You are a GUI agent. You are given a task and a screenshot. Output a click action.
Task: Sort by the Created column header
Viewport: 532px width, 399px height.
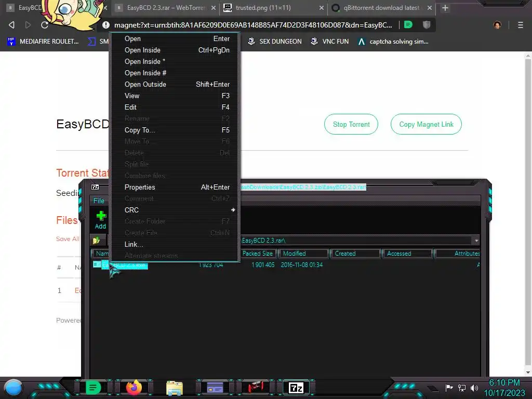(355, 254)
